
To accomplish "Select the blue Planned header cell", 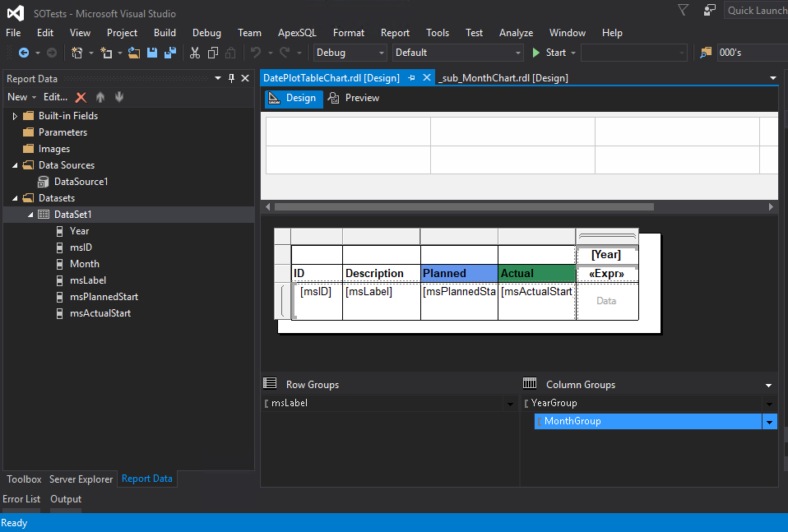I will [458, 273].
